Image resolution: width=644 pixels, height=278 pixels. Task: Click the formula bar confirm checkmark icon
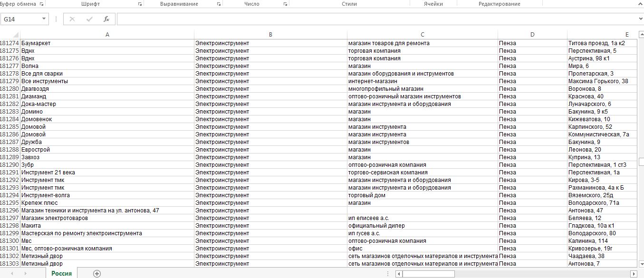click(x=89, y=19)
